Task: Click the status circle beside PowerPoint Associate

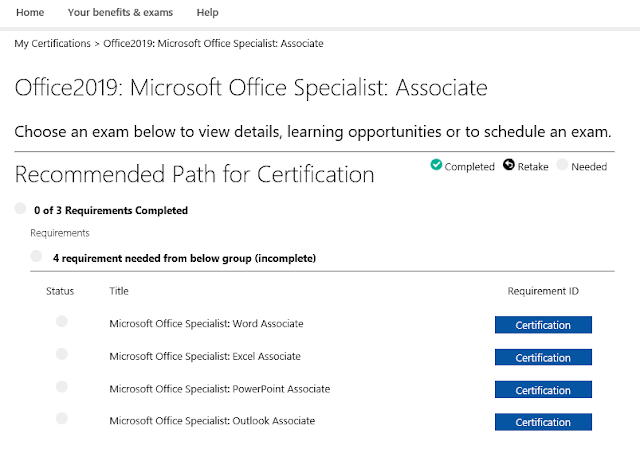Action: click(62, 386)
